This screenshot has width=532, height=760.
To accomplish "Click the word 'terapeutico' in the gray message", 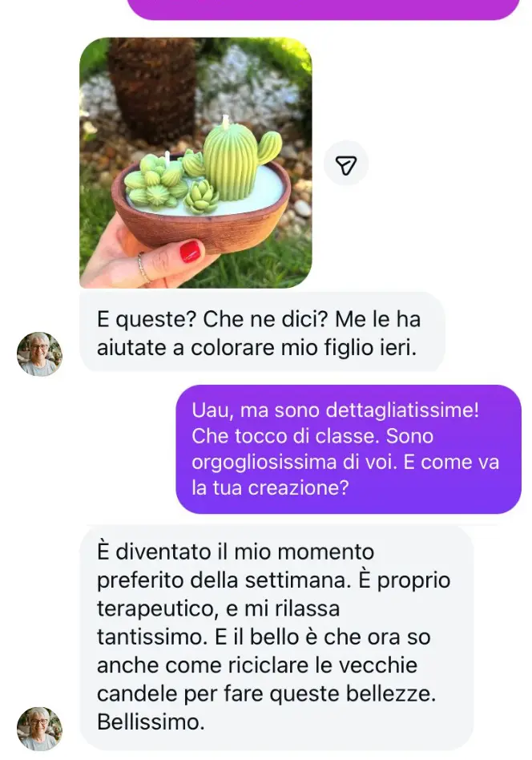I will 155,608.
